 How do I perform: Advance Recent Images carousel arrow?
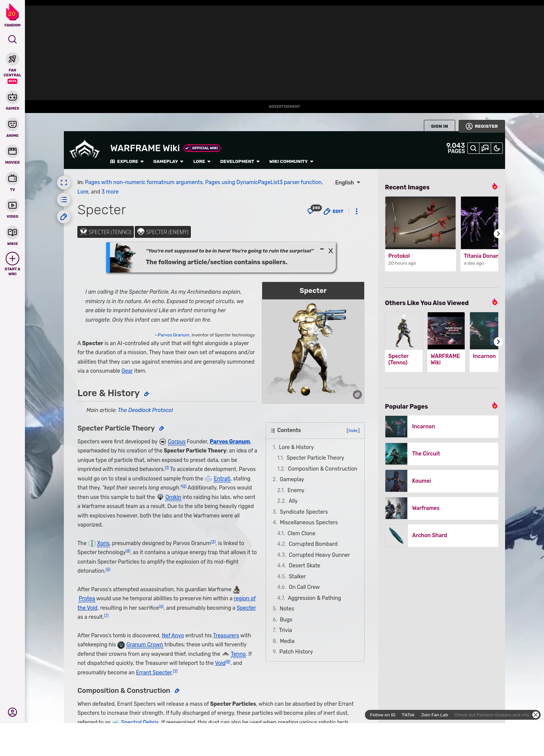coord(498,234)
